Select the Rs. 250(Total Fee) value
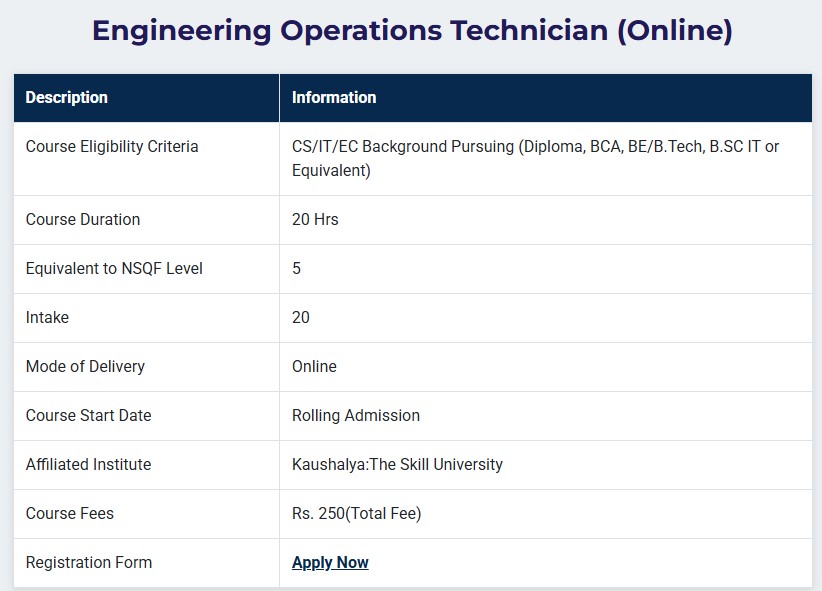822x591 pixels. click(356, 513)
